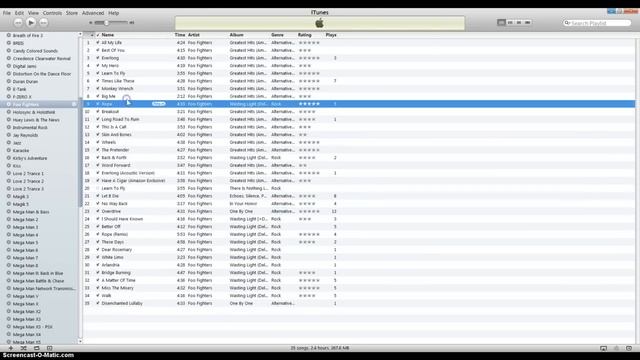The width and height of the screenshot is (640, 360).
Task: Toggle the checkmark column header
Action: click(98, 35)
